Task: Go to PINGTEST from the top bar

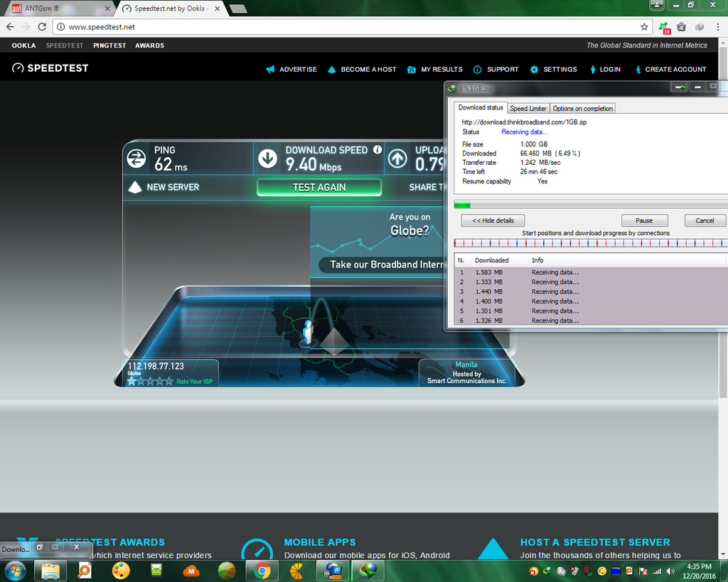Action: (x=109, y=45)
